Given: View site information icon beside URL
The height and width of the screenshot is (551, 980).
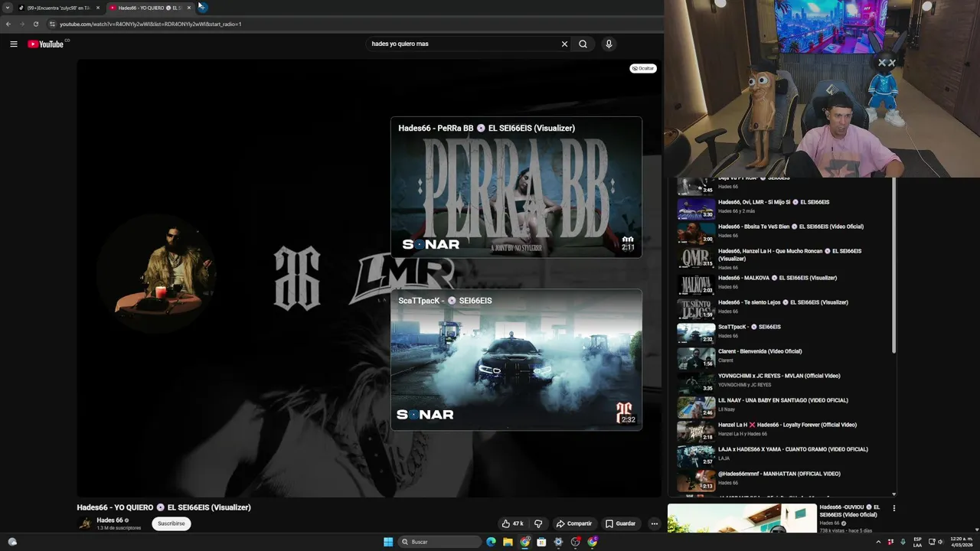Looking at the screenshot, I should pos(52,24).
